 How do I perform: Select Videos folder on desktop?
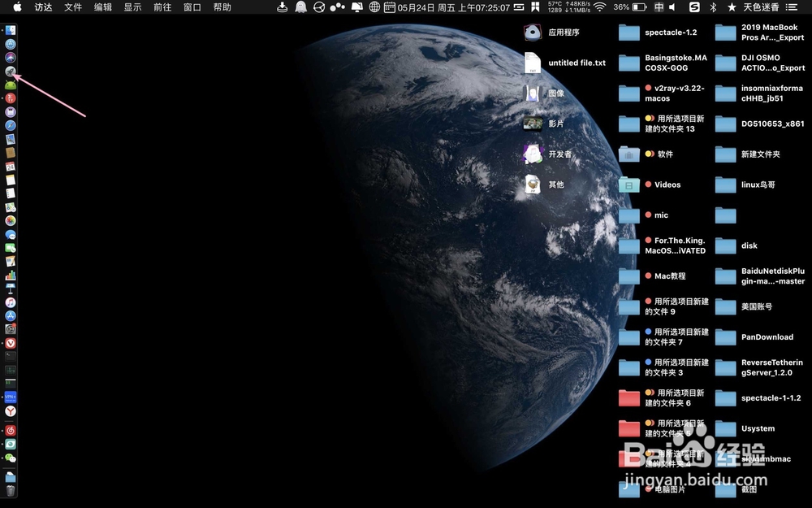click(650, 185)
